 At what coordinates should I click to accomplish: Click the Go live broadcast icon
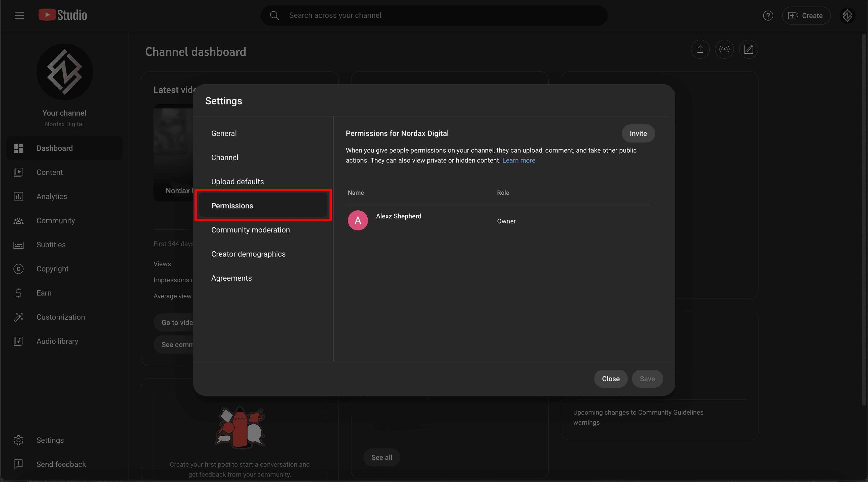[724, 49]
